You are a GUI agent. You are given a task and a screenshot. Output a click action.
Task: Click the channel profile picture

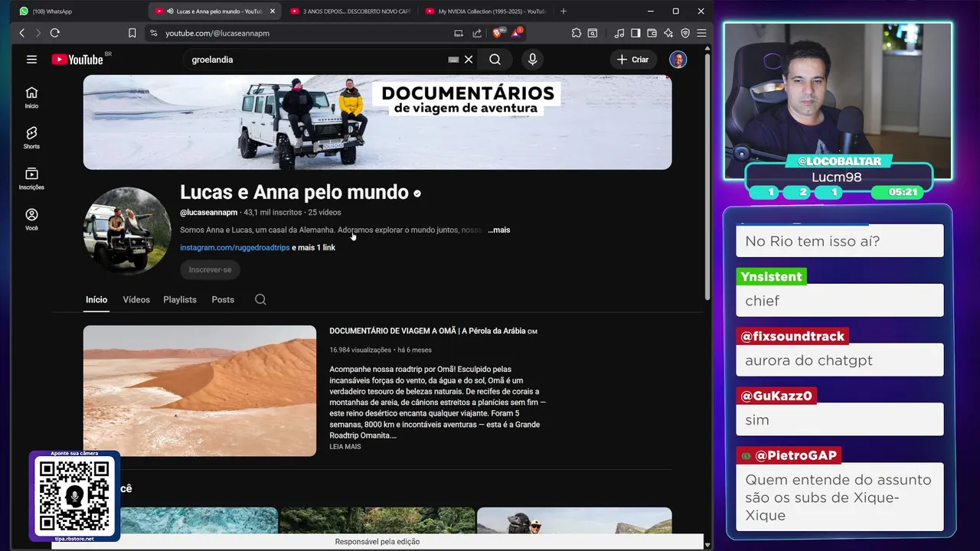tap(127, 230)
